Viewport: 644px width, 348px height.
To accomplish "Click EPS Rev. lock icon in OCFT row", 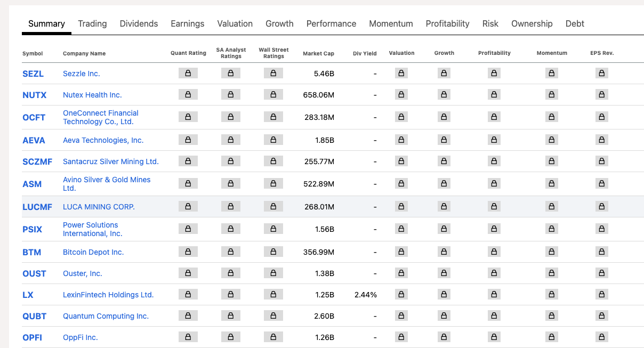I will [602, 117].
